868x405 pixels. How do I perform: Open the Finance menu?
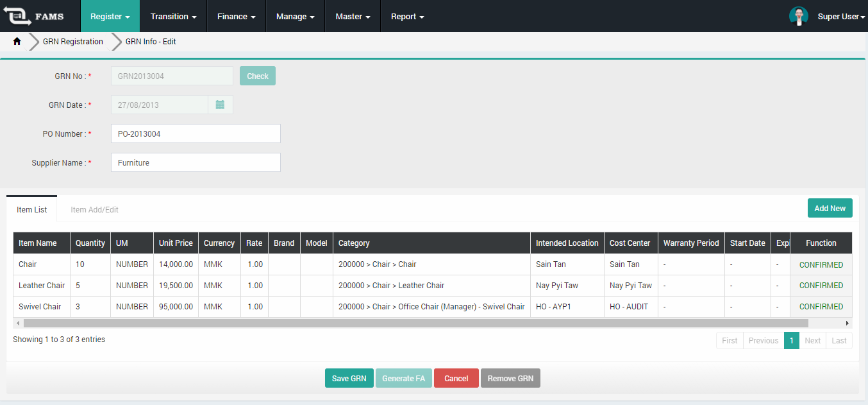[x=235, y=16]
